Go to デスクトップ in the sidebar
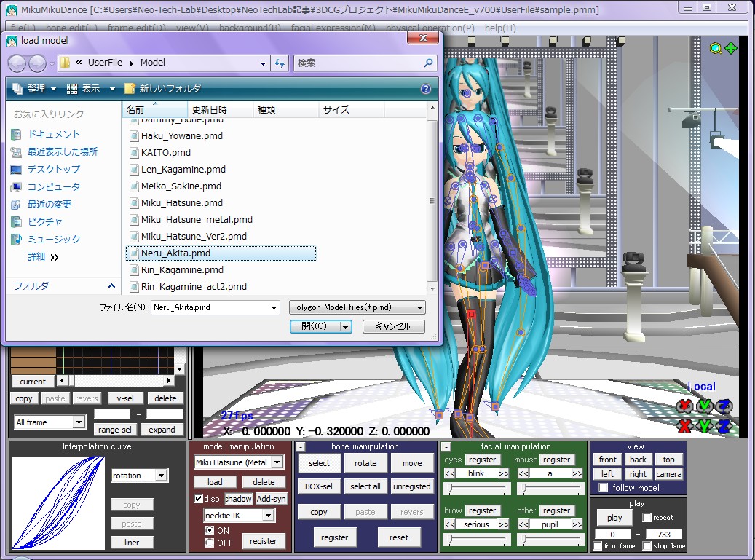 point(53,169)
